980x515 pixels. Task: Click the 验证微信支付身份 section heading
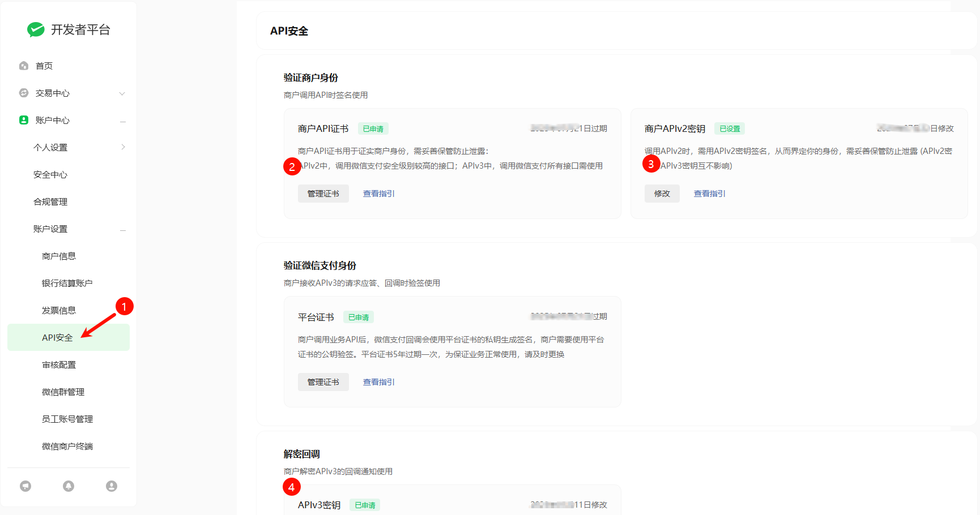tap(320, 265)
